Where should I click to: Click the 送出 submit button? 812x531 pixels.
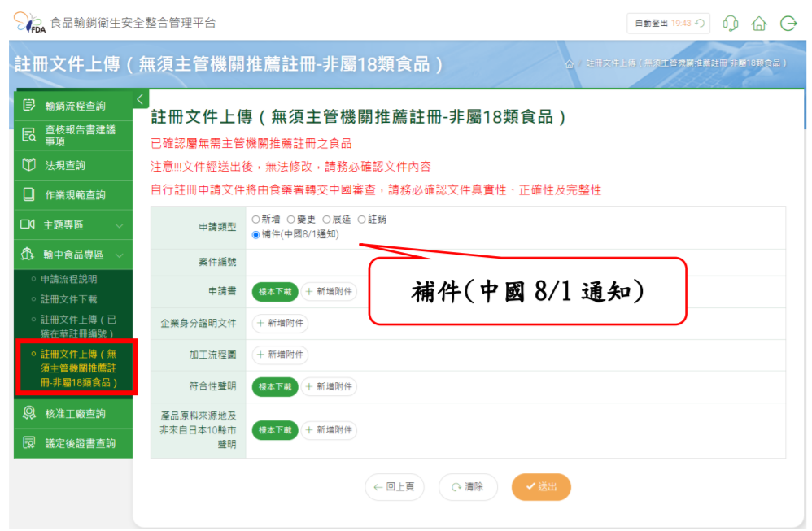540,487
